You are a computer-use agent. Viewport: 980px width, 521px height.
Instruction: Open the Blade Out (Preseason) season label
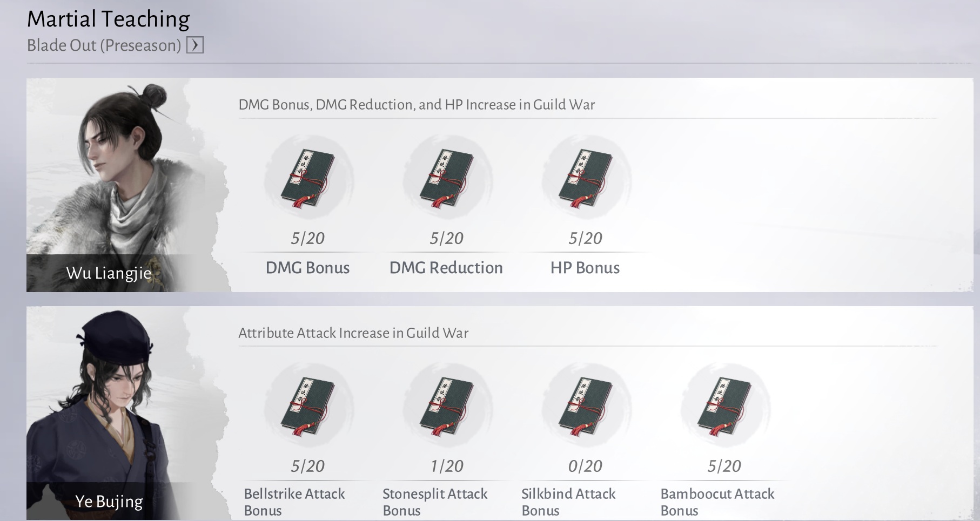pyautogui.click(x=104, y=45)
